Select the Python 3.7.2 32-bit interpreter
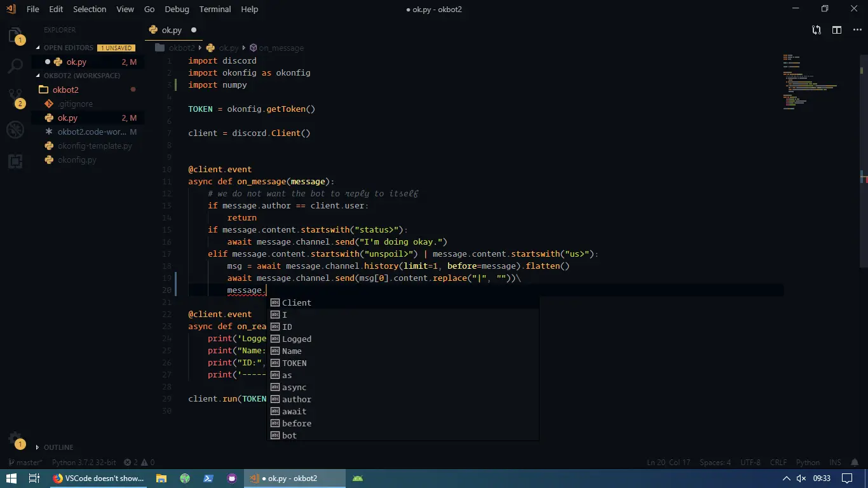Image resolution: width=868 pixels, height=488 pixels. pyautogui.click(x=84, y=463)
